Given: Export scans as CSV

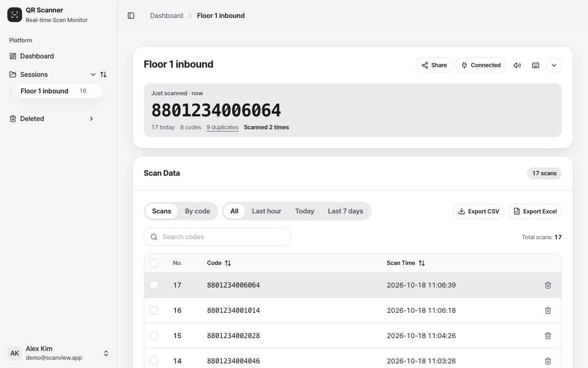Looking at the screenshot, I should [479, 211].
